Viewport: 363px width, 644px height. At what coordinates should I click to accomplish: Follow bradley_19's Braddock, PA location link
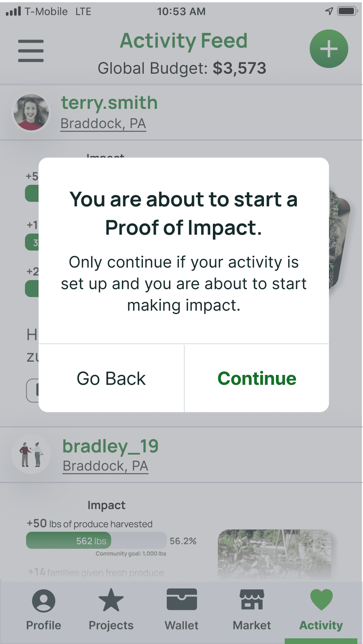(x=105, y=466)
